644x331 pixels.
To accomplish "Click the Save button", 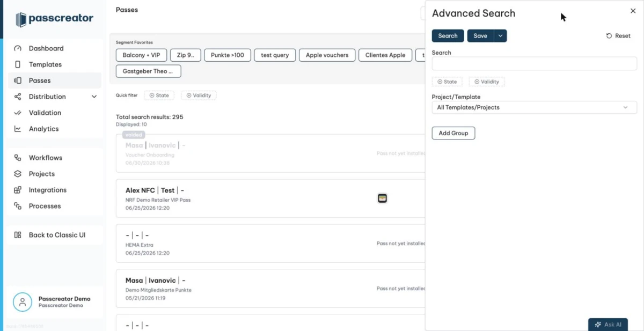I will pos(480,36).
